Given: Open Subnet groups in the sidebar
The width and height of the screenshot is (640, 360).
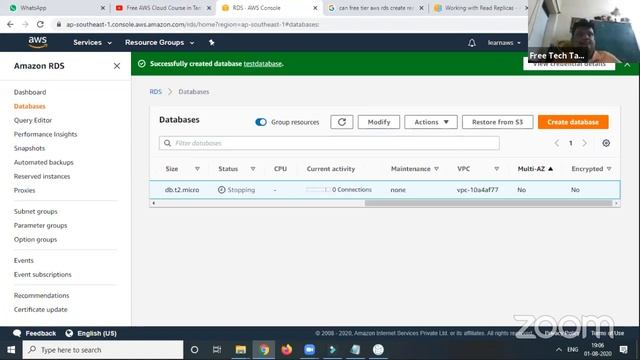Looking at the screenshot, I should (36, 211).
